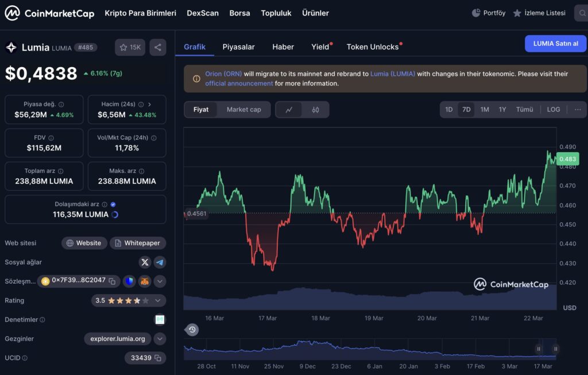Click info icon next to FDV

click(51, 138)
